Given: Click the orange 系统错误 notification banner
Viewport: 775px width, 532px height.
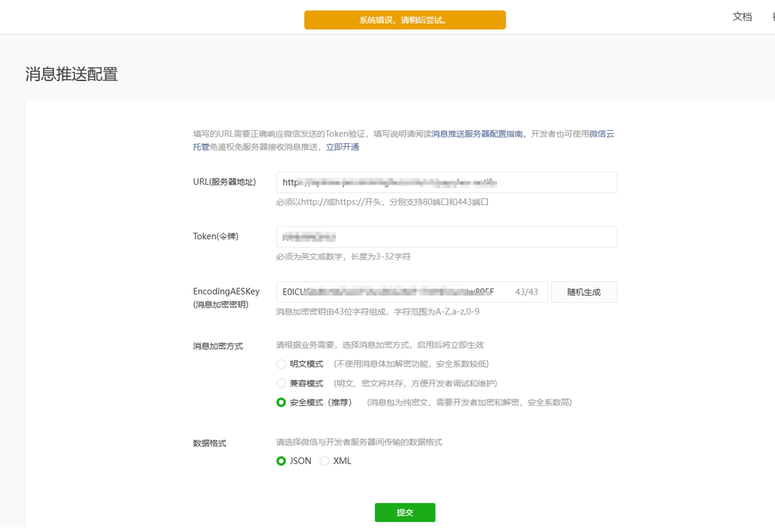Looking at the screenshot, I should click(x=404, y=20).
